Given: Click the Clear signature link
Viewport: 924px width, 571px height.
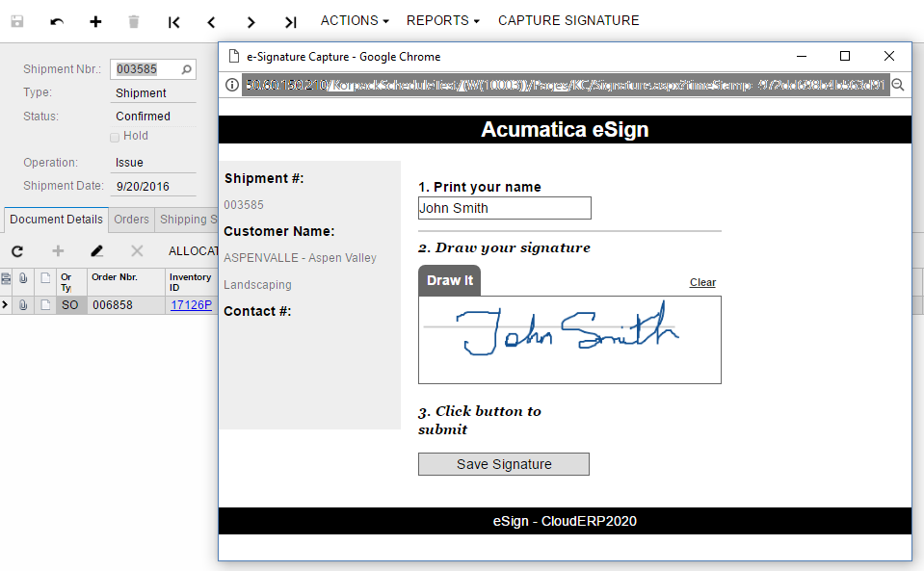Looking at the screenshot, I should pyautogui.click(x=702, y=282).
